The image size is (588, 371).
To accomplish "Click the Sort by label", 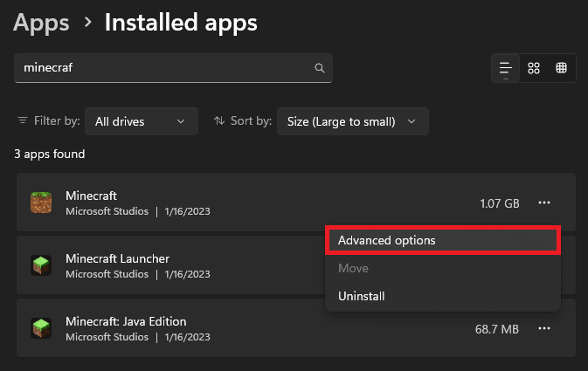I will pyautogui.click(x=251, y=120).
